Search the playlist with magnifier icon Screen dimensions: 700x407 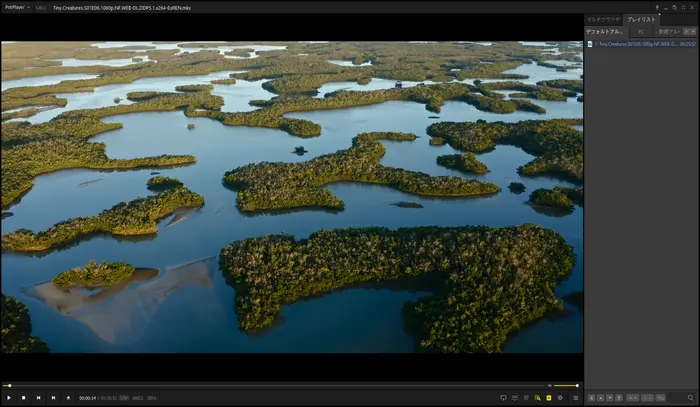point(690,397)
